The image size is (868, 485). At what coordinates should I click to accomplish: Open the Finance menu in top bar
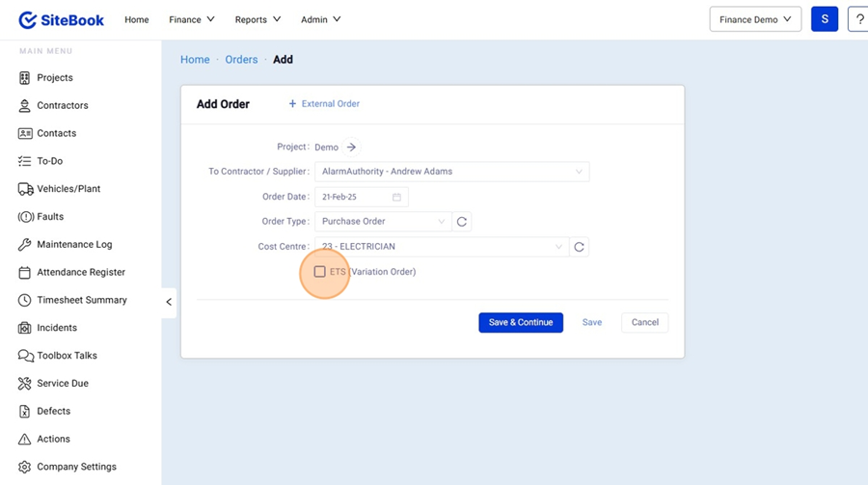(191, 19)
